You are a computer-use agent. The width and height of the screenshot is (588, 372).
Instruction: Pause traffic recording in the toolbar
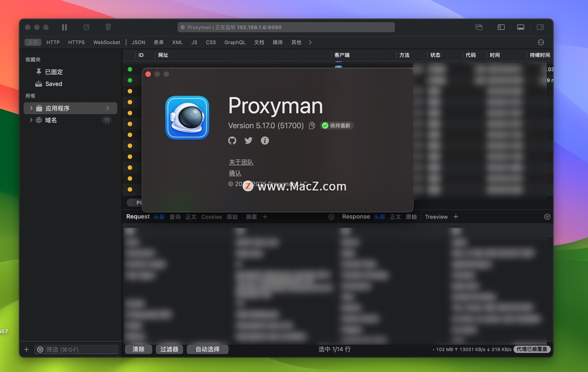click(x=64, y=27)
